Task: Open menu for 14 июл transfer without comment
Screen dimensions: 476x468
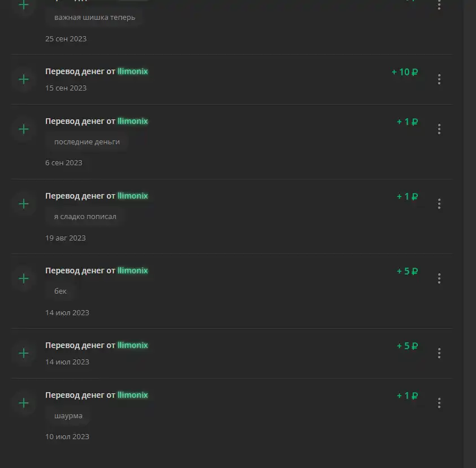Action: pos(439,353)
